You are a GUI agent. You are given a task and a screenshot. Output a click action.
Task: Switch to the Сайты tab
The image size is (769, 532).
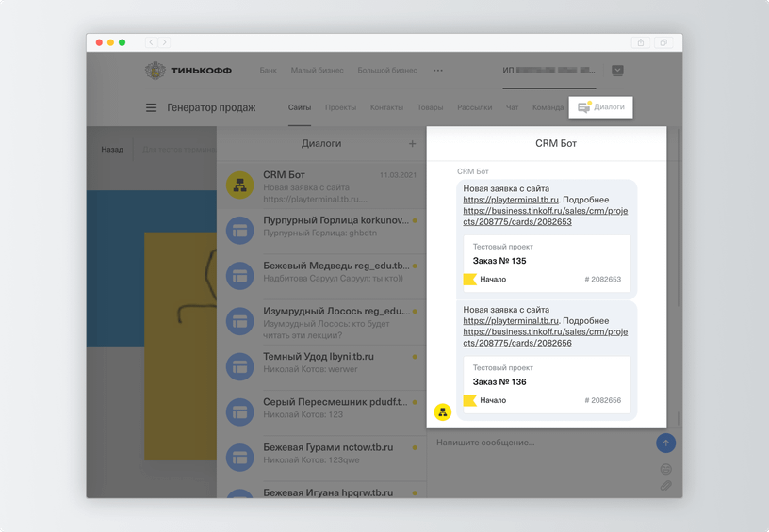(x=300, y=107)
